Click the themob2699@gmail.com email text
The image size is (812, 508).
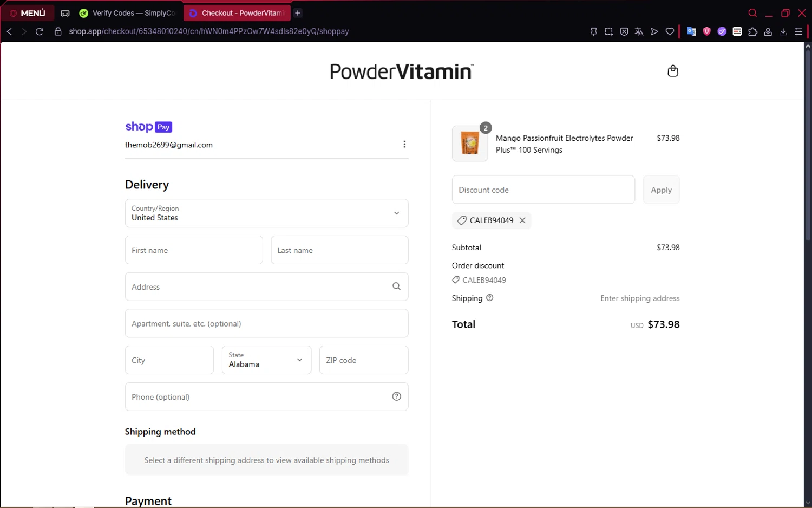169,145
